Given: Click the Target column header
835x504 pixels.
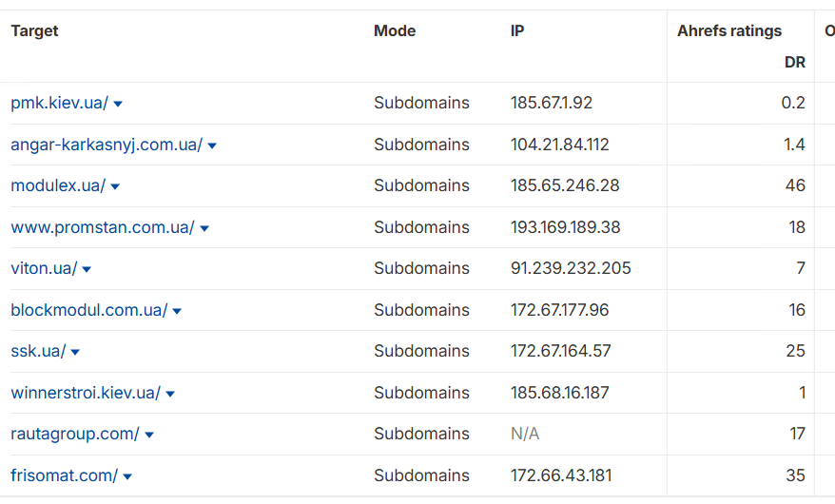Looking at the screenshot, I should 34,30.
